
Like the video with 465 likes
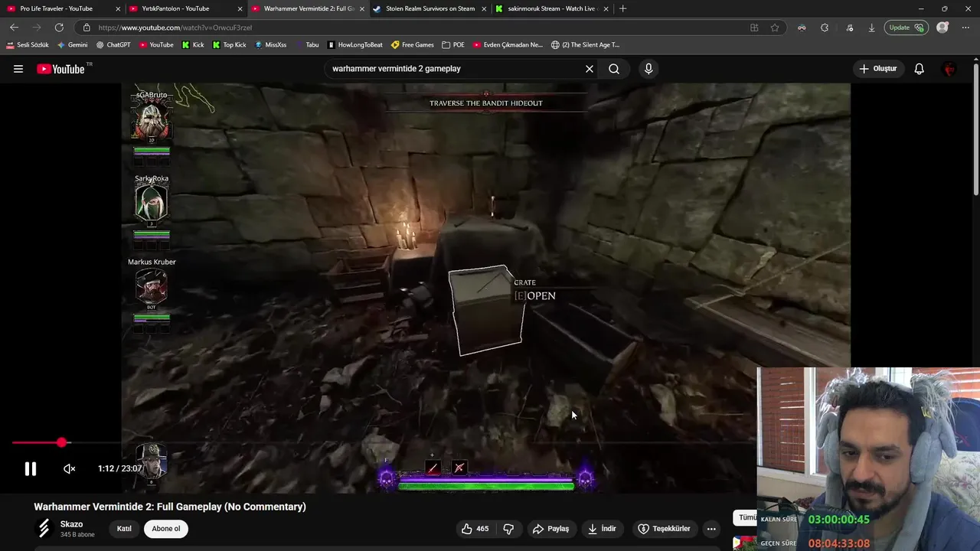[475, 529]
